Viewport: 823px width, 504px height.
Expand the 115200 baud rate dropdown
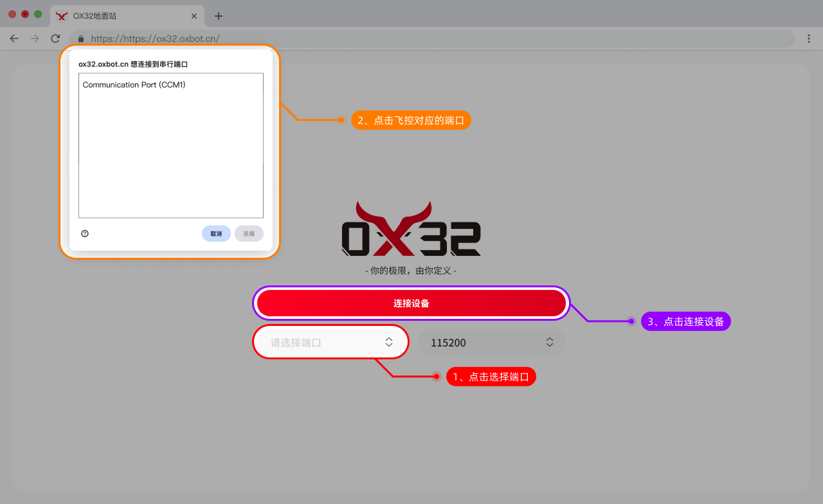tap(492, 343)
